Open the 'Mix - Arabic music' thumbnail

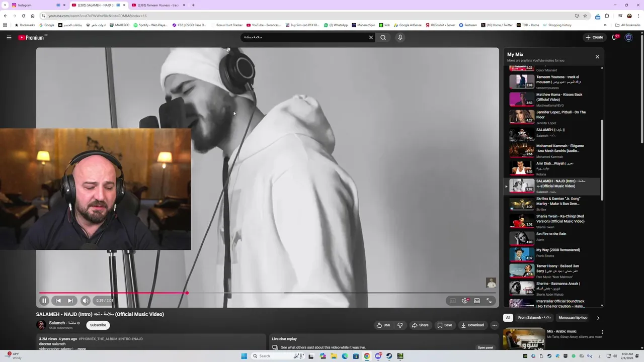point(524,339)
